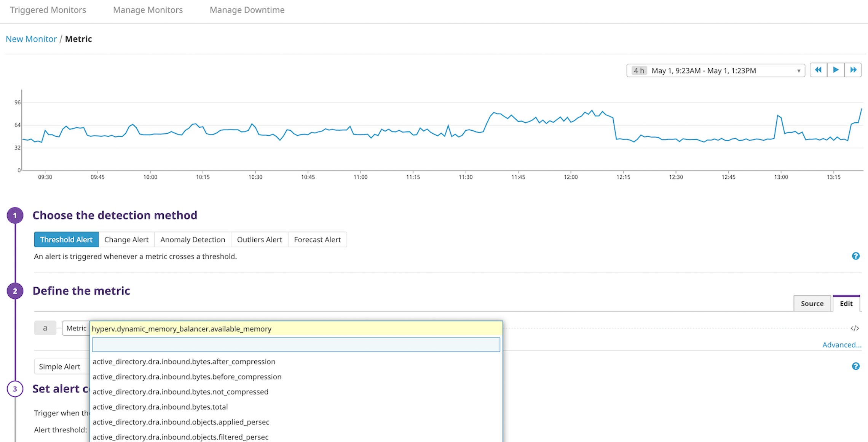Go to Manage Monitors tab

(148, 10)
